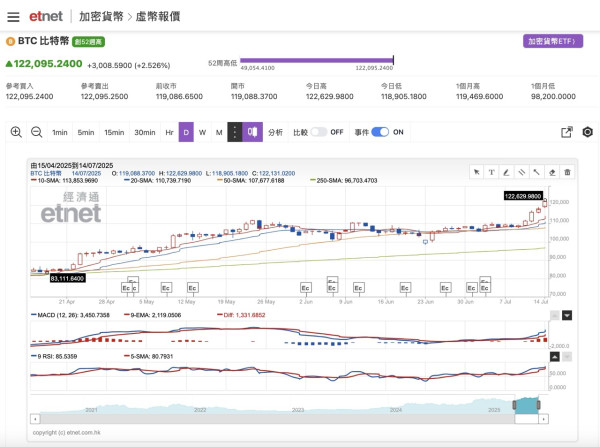This screenshot has width=600, height=447.
Task: Toggle the 事件 events switch off
Action: (x=380, y=132)
